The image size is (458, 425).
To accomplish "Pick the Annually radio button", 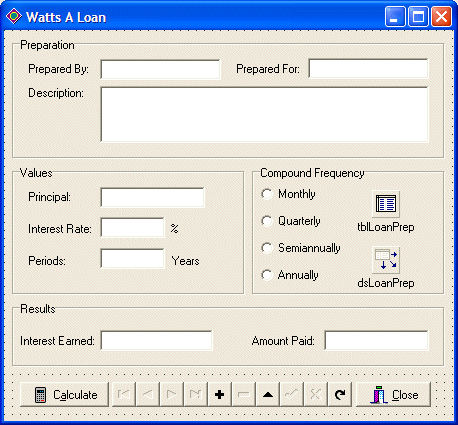I will tap(290, 275).
